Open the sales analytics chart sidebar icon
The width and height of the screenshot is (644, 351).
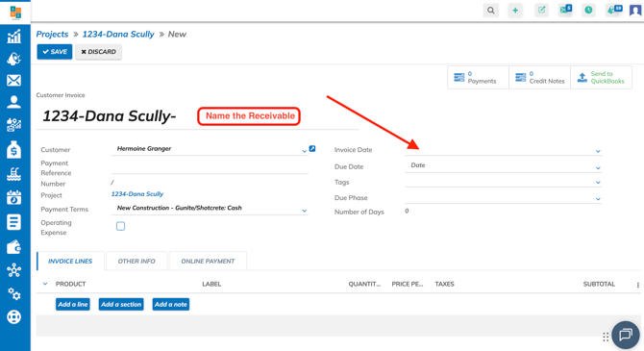click(x=14, y=125)
